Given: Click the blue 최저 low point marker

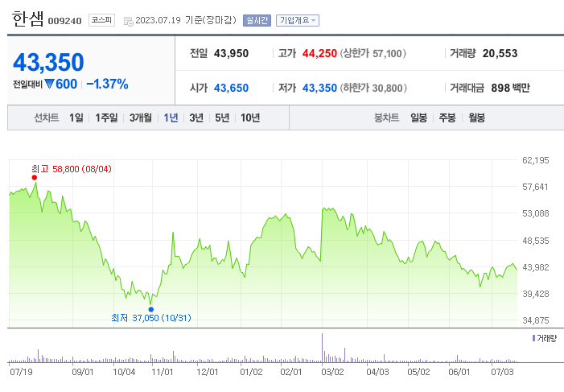Looking at the screenshot, I should coord(151,310).
